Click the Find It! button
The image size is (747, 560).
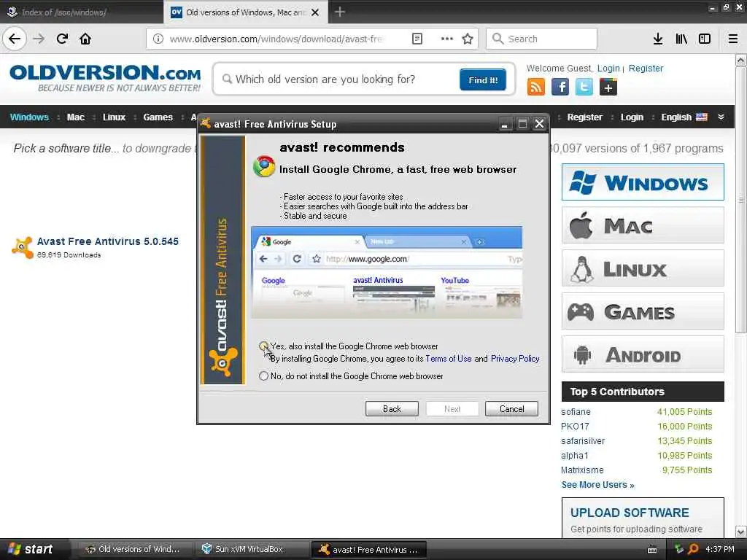(483, 80)
